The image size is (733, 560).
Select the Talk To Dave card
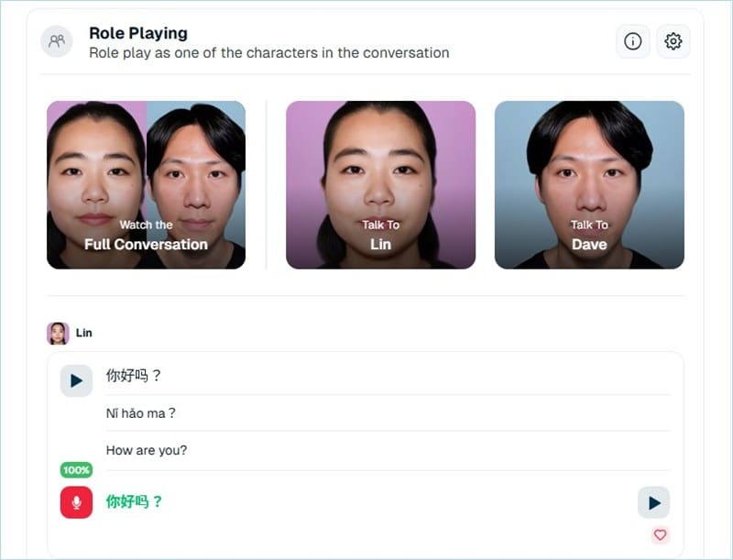click(x=589, y=185)
